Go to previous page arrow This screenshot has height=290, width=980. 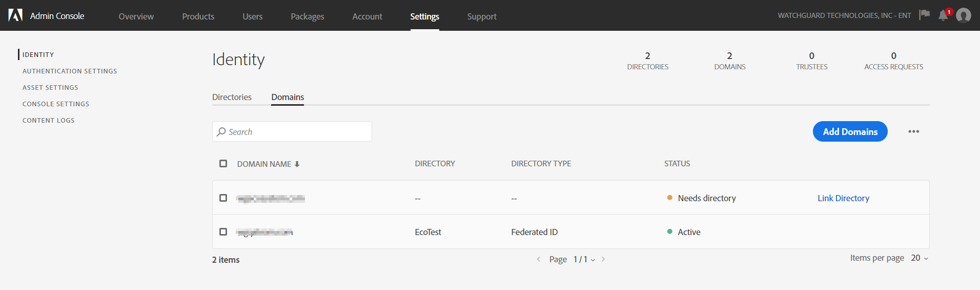538,259
